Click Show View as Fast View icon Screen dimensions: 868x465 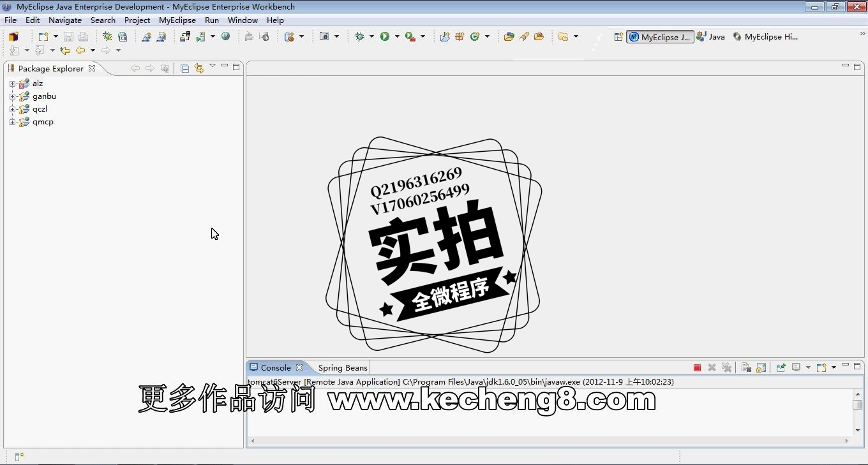pyautogui.click(x=19, y=456)
